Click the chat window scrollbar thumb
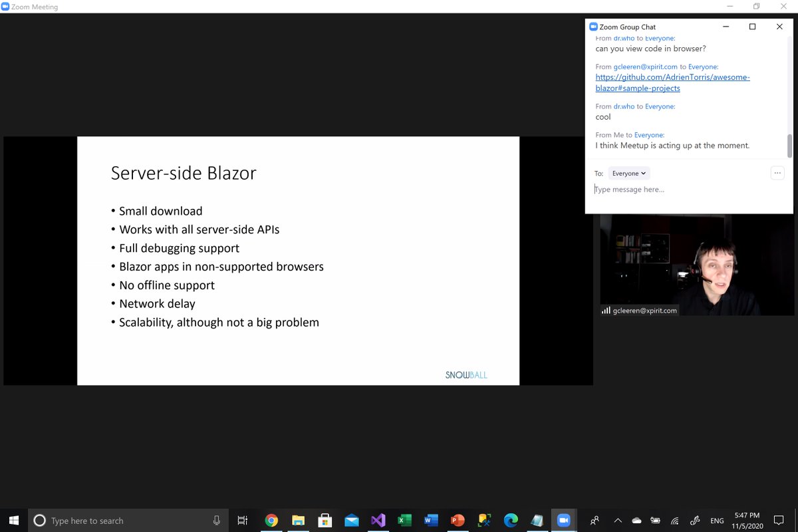 tap(789, 146)
